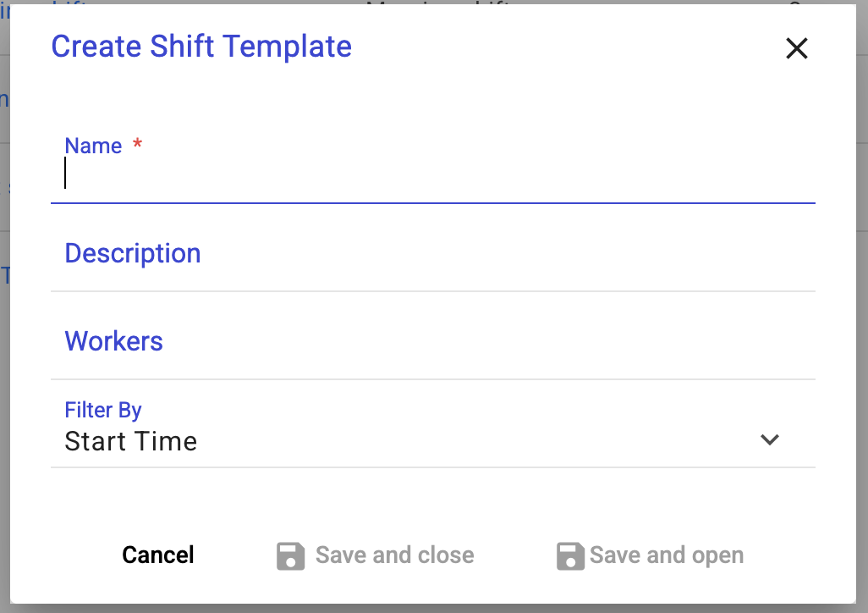868x613 pixels.
Task: Click the red required asterisk next to Name
Action: tap(137, 145)
